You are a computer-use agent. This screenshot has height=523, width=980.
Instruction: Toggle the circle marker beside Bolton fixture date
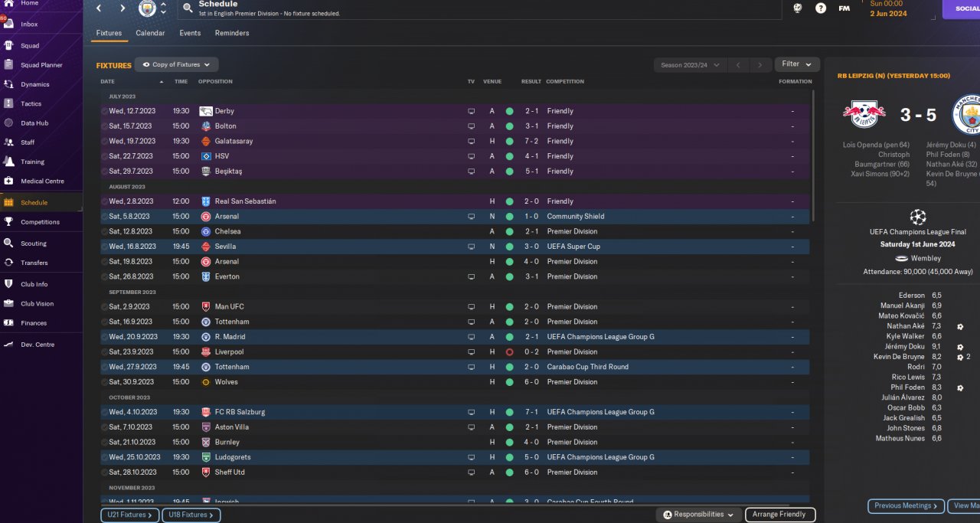[x=104, y=126]
